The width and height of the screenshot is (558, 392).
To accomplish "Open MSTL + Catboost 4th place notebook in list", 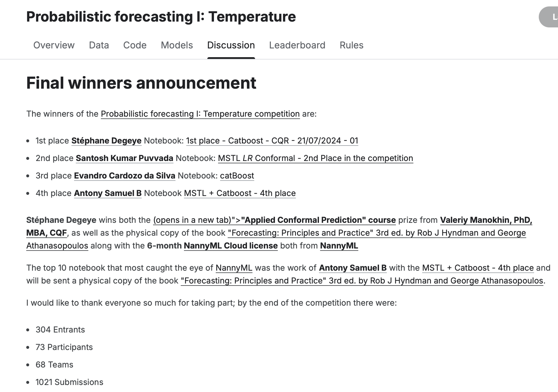I will point(240,193).
